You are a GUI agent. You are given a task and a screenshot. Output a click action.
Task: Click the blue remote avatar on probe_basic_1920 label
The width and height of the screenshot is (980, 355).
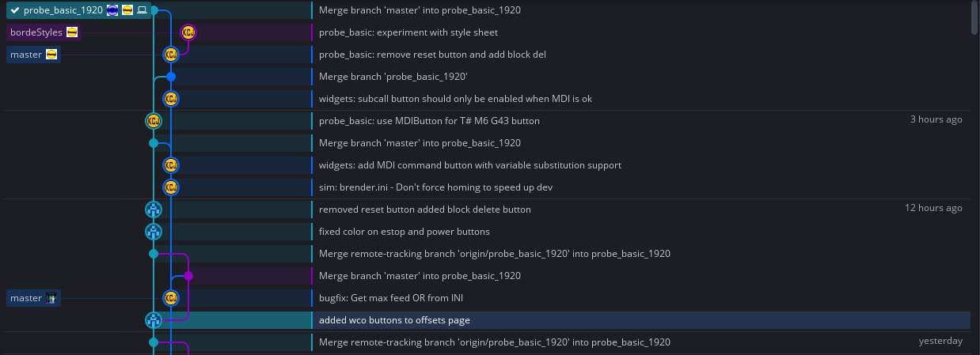click(112, 10)
